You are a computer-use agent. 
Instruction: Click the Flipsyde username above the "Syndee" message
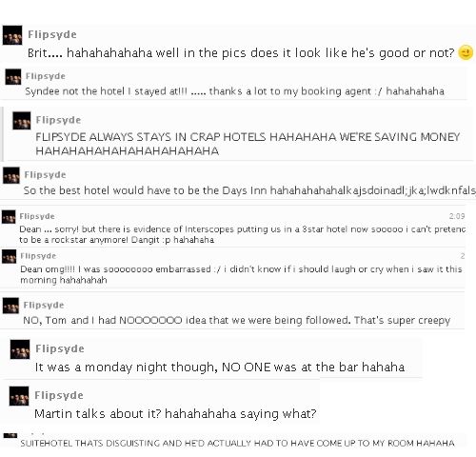(x=46, y=76)
